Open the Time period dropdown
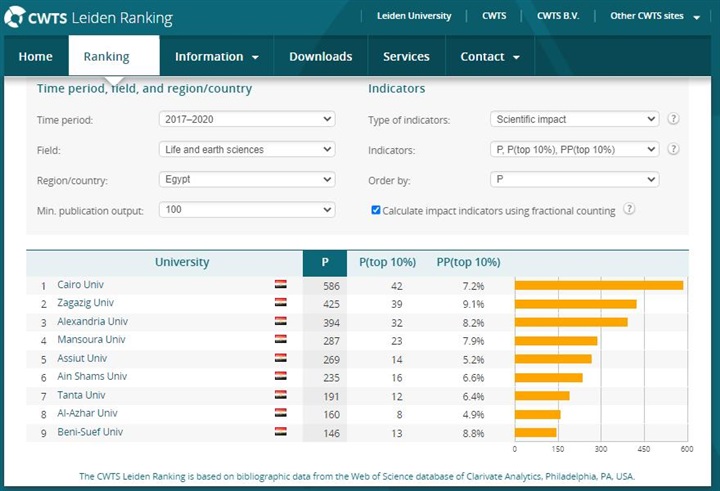The height and width of the screenshot is (491, 720). click(x=246, y=119)
